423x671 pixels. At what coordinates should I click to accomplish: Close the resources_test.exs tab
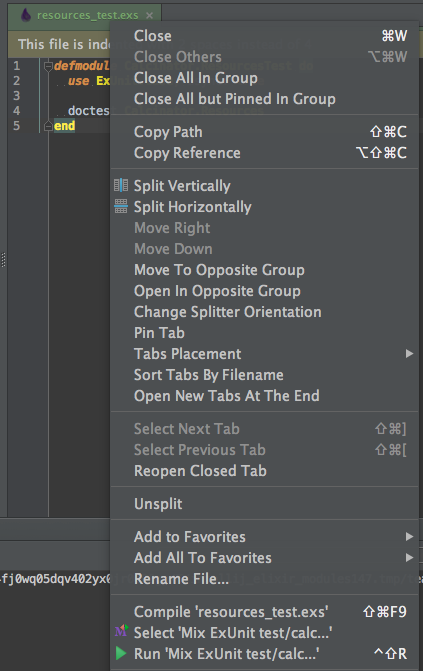[x=149, y=15]
